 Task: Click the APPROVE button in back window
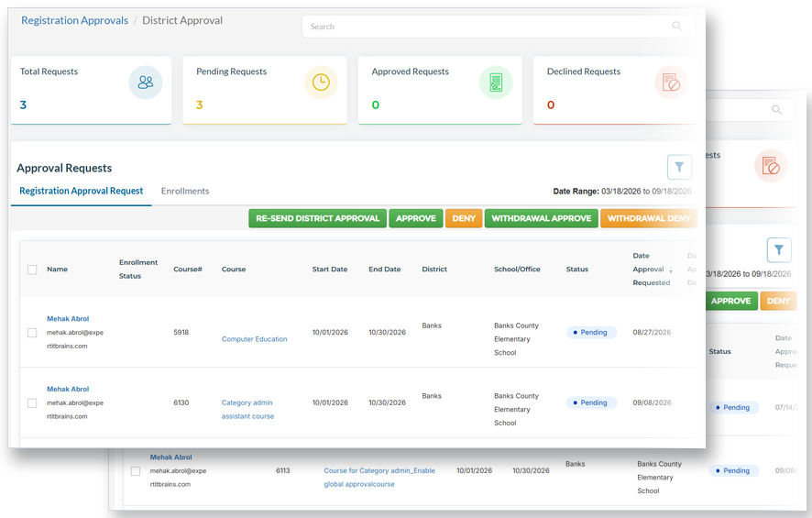pyautogui.click(x=730, y=301)
